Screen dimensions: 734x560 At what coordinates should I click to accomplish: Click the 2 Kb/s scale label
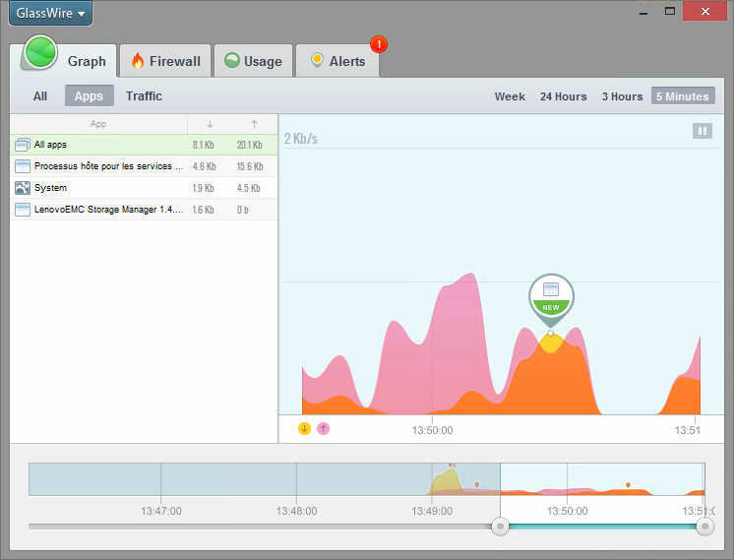tap(300, 139)
